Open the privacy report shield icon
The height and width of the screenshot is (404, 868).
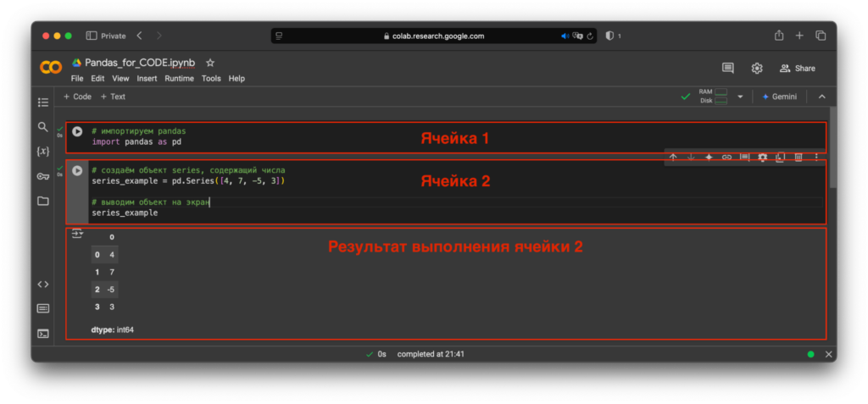coord(609,36)
